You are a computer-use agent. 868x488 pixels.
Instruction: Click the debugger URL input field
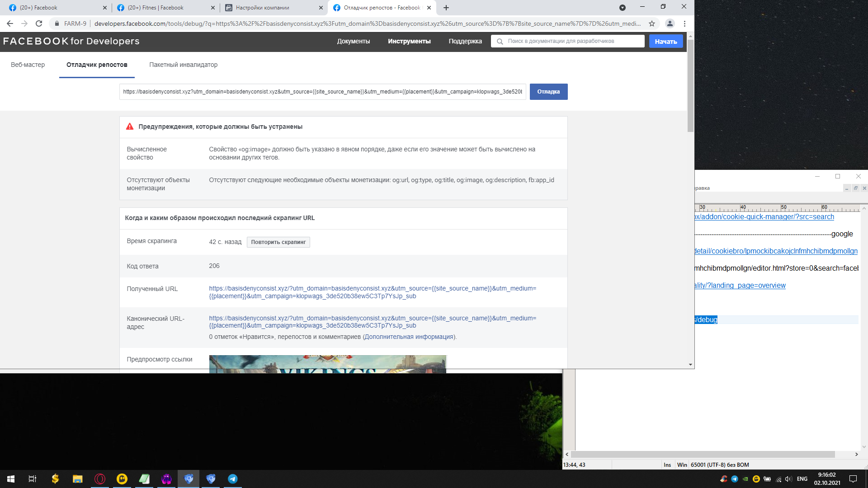coord(323,92)
